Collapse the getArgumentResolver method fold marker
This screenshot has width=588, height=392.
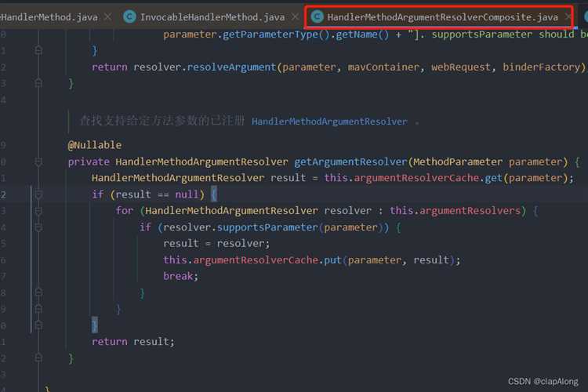point(38,162)
